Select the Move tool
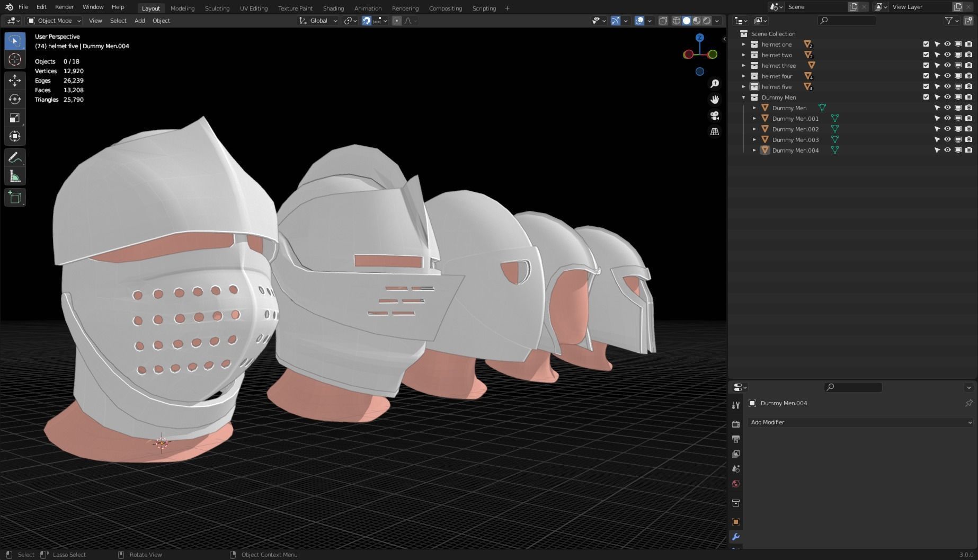This screenshot has height=560, width=978. click(15, 81)
